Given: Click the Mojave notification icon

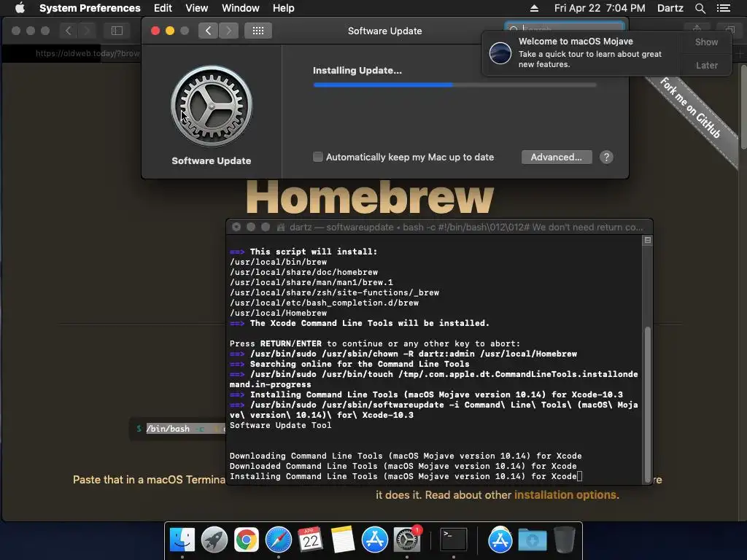Looking at the screenshot, I should coord(500,52).
